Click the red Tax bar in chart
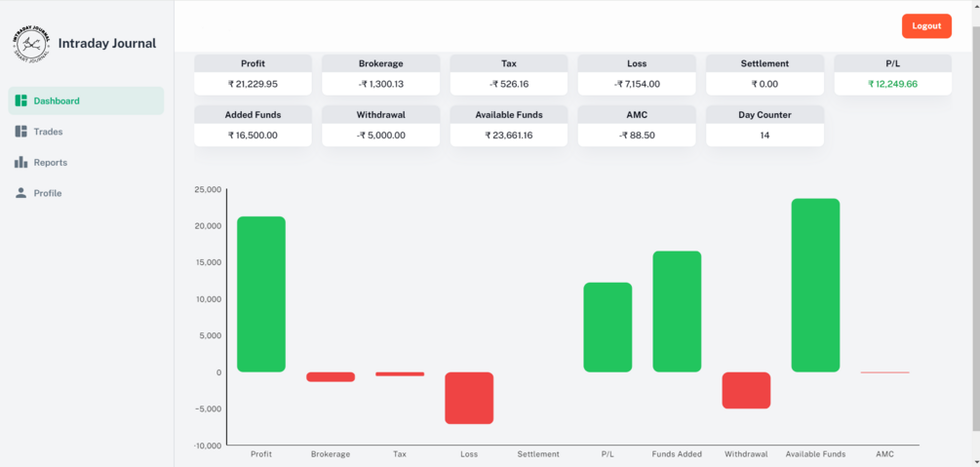This screenshot has width=980, height=467. [x=400, y=373]
